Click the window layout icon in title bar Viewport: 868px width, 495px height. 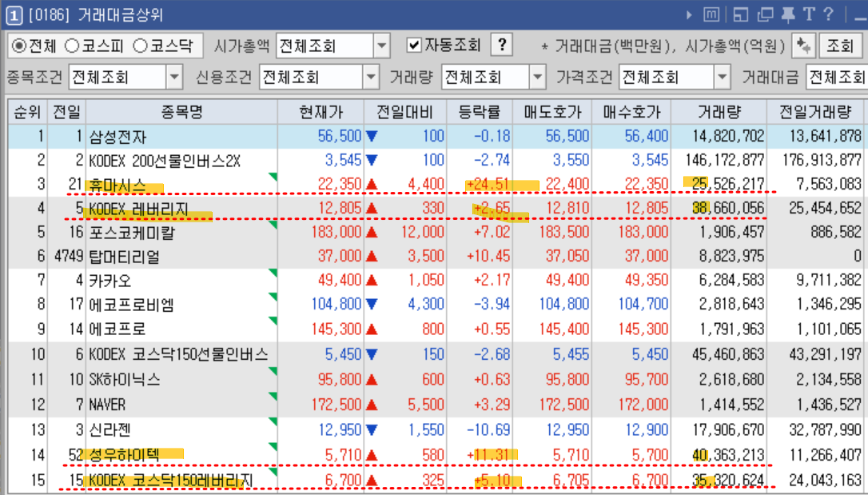pyautogui.click(x=741, y=15)
